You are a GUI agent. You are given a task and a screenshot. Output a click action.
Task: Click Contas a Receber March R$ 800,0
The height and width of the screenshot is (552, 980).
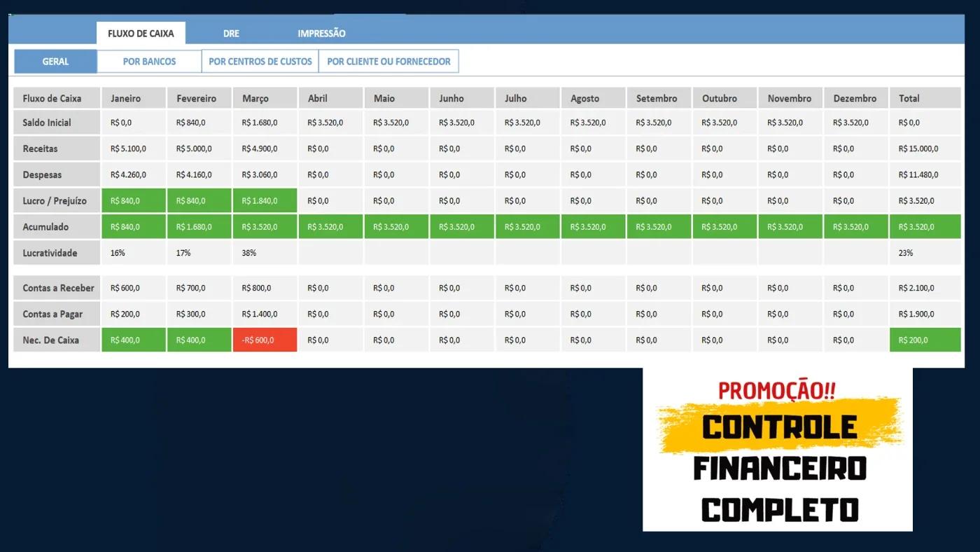point(265,288)
